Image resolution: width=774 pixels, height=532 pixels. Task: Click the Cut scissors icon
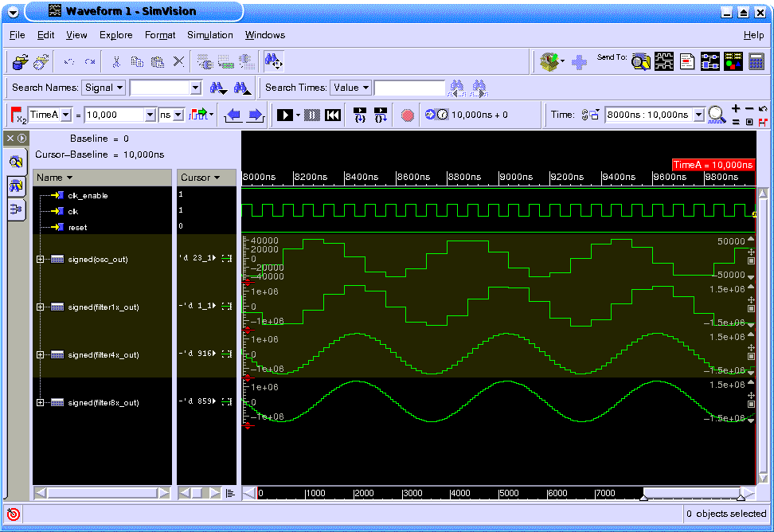pyautogui.click(x=116, y=61)
